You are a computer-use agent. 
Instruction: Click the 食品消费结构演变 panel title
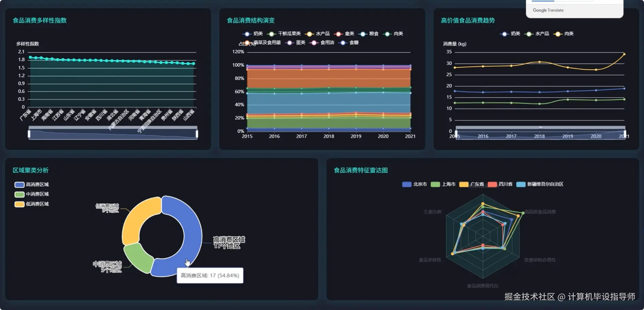click(x=251, y=20)
